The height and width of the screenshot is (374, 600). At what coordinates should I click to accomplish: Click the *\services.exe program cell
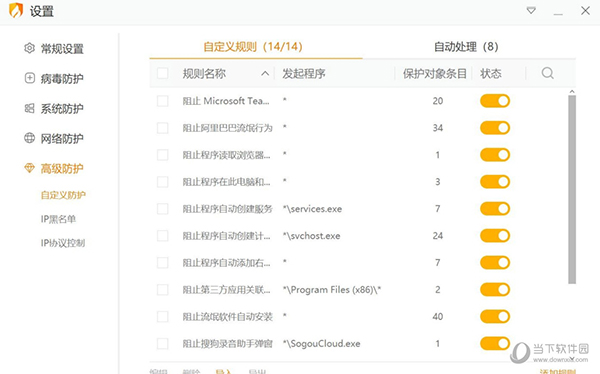click(312, 209)
